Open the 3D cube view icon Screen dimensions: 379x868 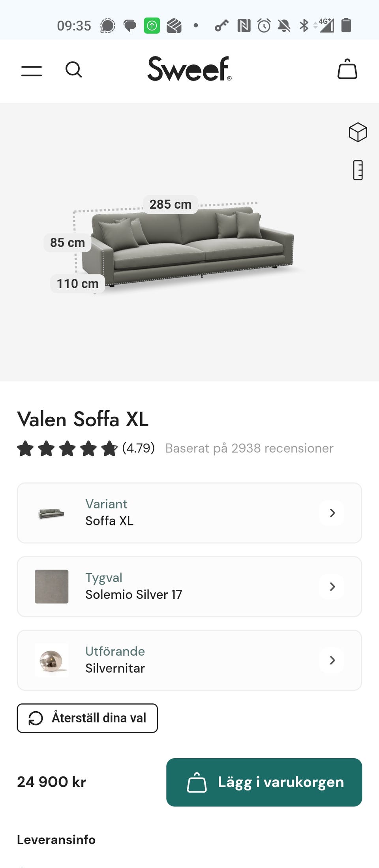pos(358,132)
